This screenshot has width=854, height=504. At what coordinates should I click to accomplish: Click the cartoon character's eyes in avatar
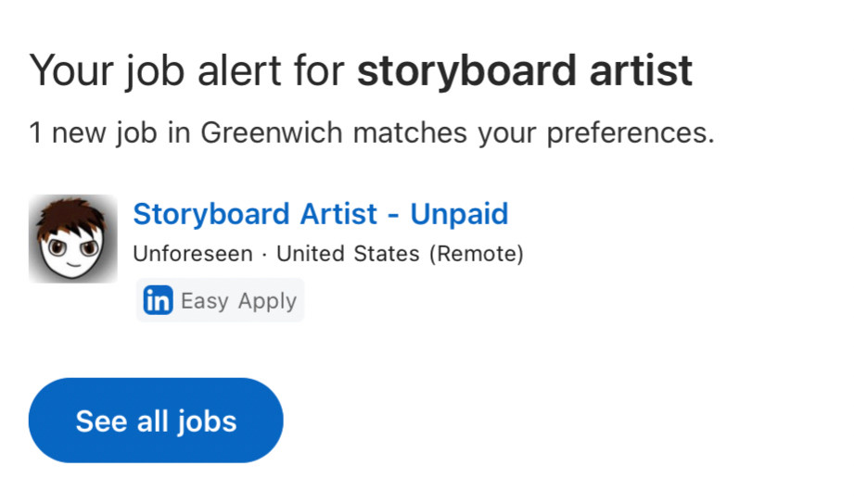pyautogui.click(x=74, y=247)
